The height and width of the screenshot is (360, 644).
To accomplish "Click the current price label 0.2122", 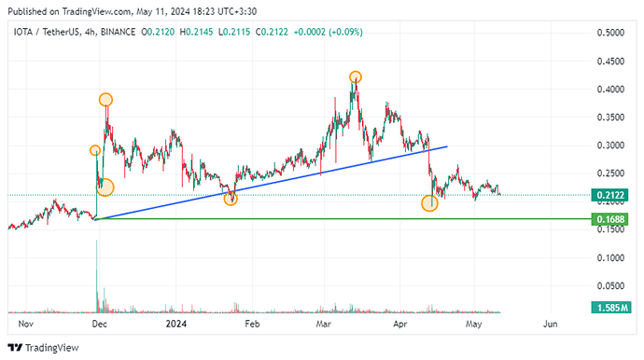I will coord(609,195).
